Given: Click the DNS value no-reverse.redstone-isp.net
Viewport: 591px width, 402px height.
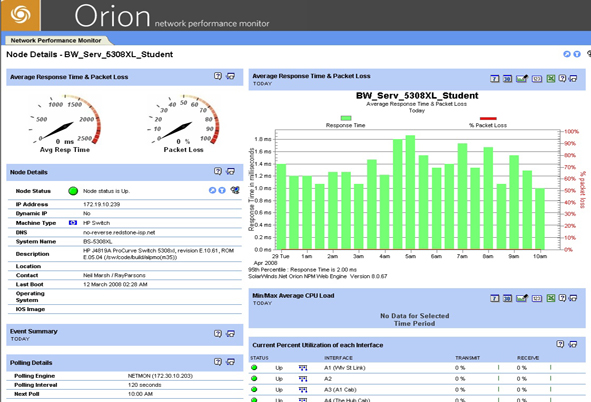Looking at the screenshot, I should [119, 232].
